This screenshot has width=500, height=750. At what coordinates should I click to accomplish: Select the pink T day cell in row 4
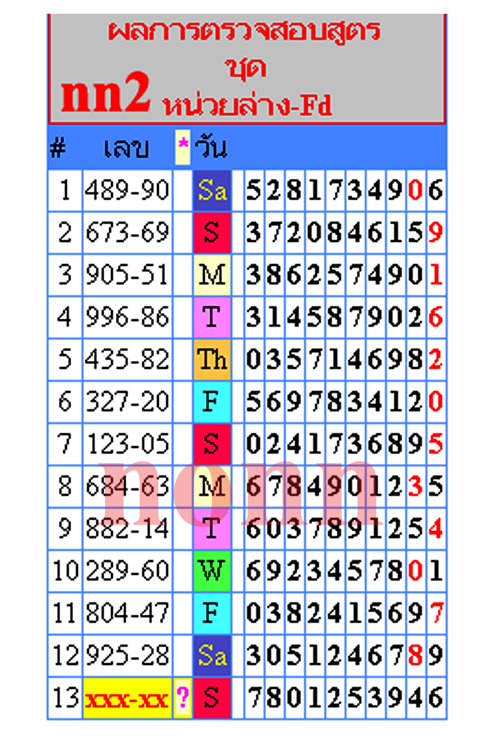tap(212, 317)
